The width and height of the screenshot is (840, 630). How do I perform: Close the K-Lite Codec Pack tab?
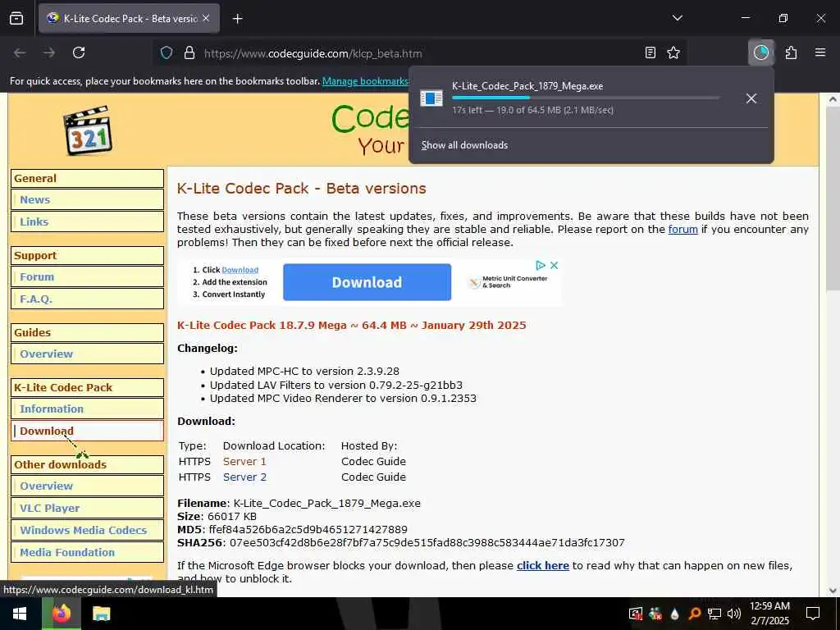pyautogui.click(x=206, y=18)
